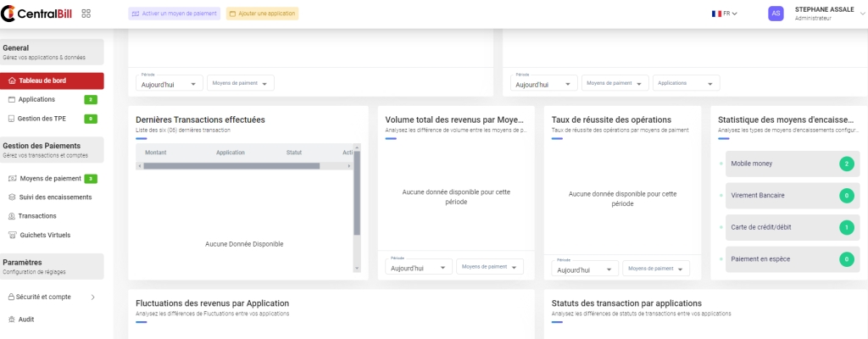The height and width of the screenshot is (339, 868).
Task: Click the Guichets Virtuels sidebar icon
Action: tap(12, 235)
